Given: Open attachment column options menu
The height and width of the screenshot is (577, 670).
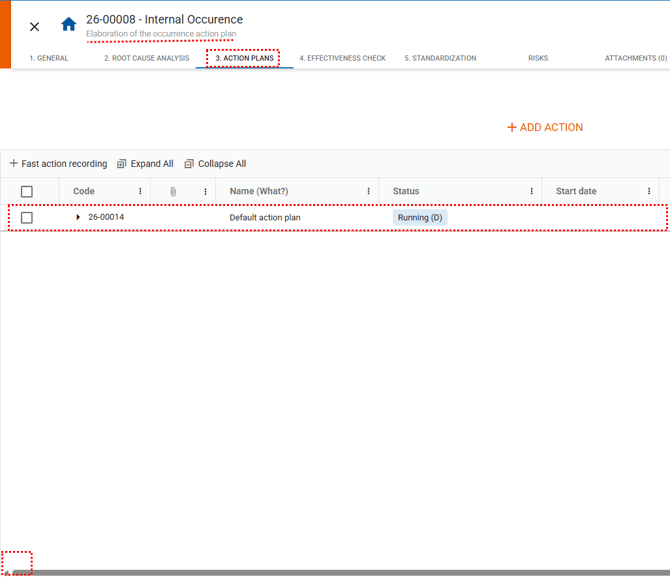Looking at the screenshot, I should click(206, 192).
